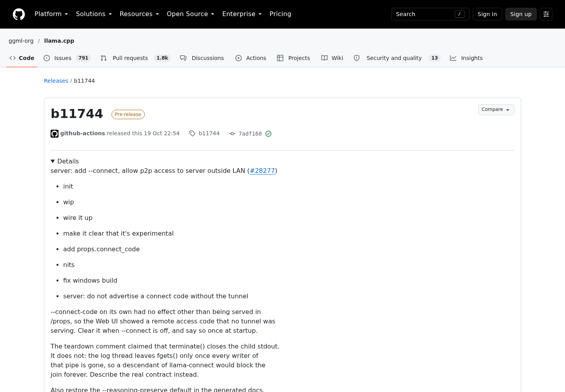Click the Pull requests icon
565x392 pixels.
tap(104, 58)
